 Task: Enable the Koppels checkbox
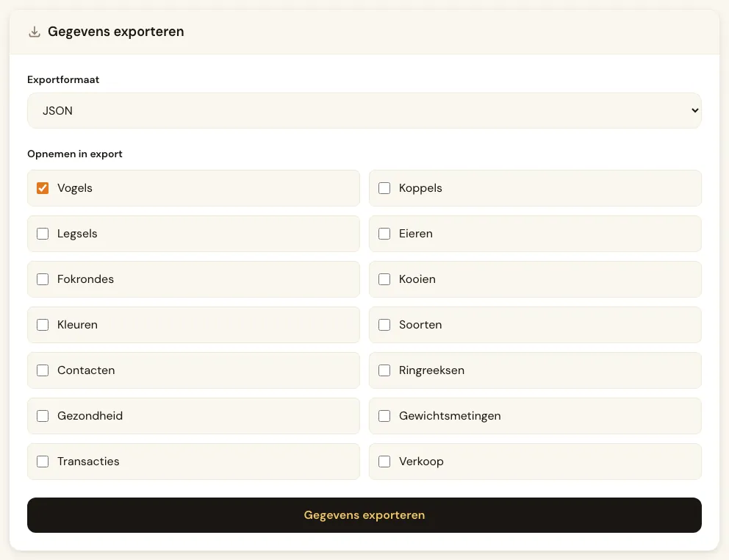(384, 188)
